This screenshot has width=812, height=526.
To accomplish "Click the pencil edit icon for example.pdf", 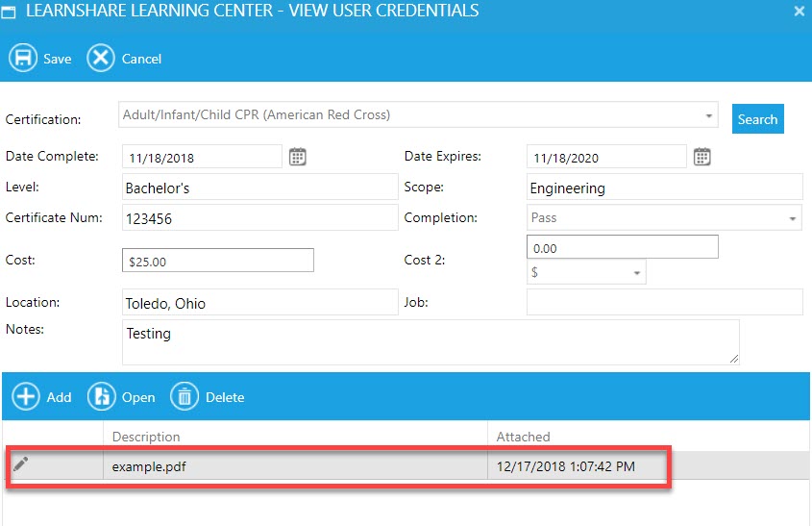I will 20,465.
